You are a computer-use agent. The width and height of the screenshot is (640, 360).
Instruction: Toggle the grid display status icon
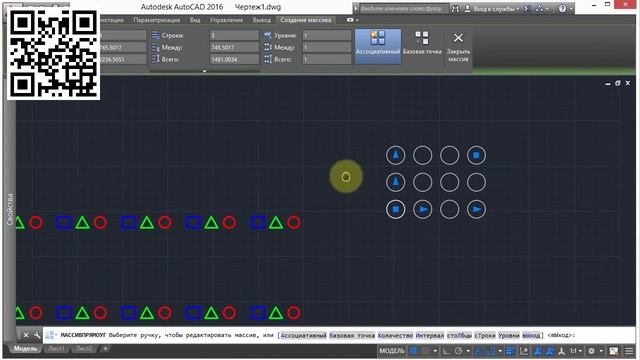tap(413, 351)
